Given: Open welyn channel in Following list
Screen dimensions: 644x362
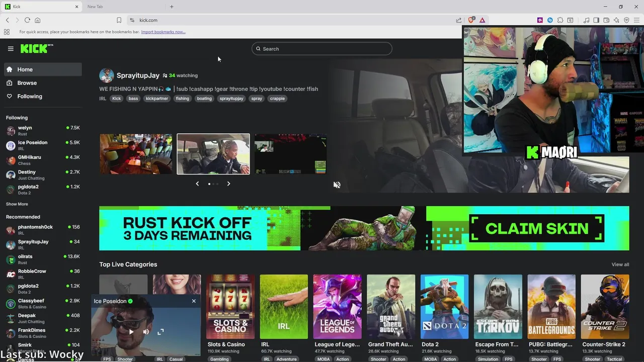Looking at the screenshot, I should click(x=43, y=131).
